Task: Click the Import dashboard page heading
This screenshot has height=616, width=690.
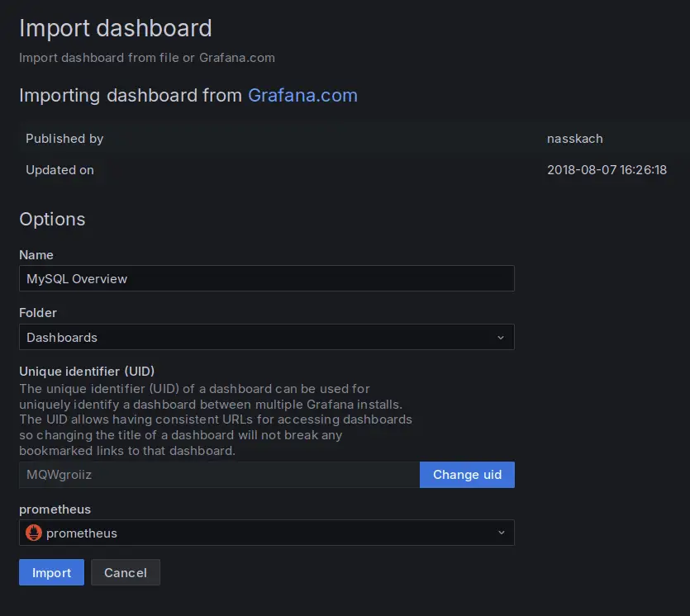Action: (116, 28)
